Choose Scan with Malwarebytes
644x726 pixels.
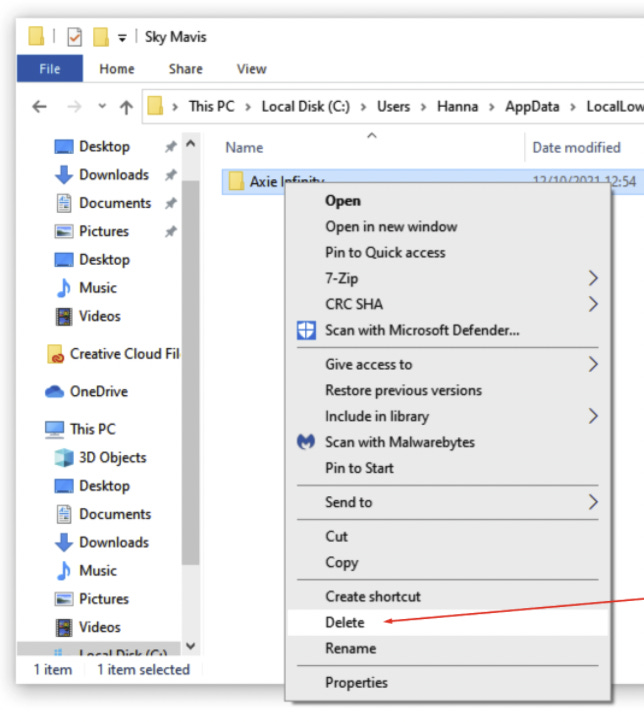[x=447, y=442]
